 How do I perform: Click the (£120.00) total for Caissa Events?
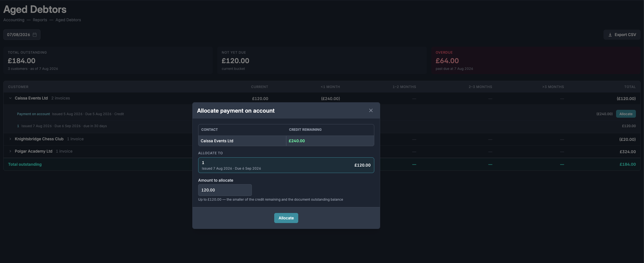point(626,99)
